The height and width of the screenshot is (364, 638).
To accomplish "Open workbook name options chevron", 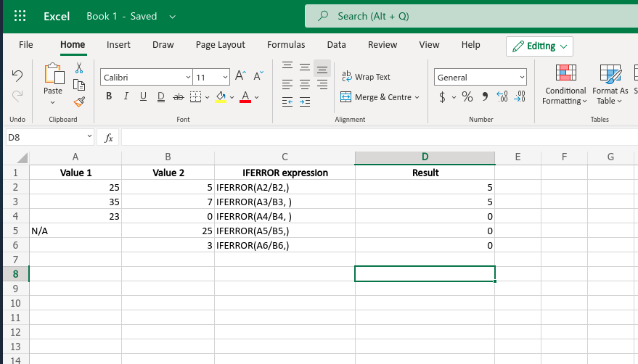I will tap(173, 17).
